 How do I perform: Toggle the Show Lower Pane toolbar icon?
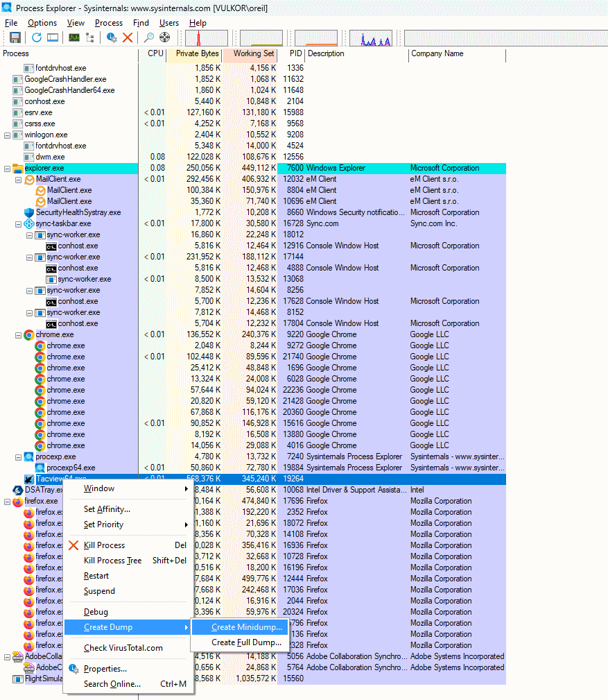(x=53, y=38)
